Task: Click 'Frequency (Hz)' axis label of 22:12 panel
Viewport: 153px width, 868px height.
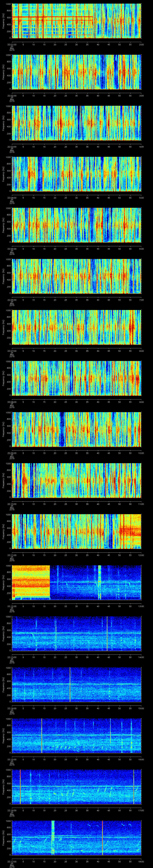Action: click(x=3, y=582)
